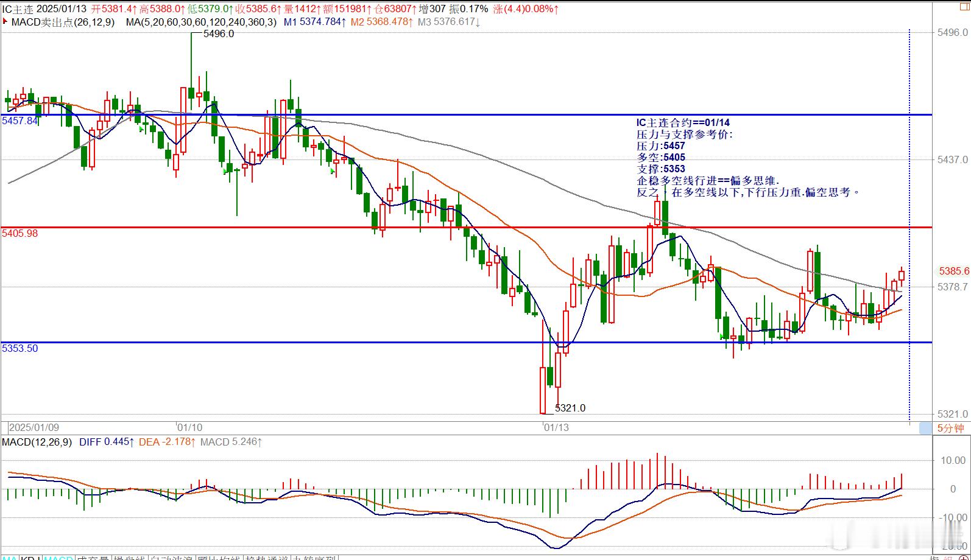Click the 5321.0 price axis label
971x560 pixels.
click(x=953, y=414)
